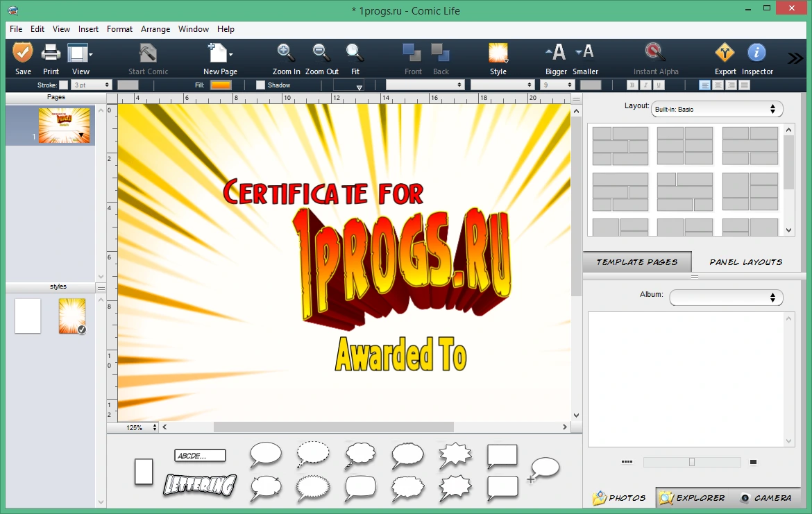Open the Format menu
This screenshot has height=514, width=812.
tap(119, 29)
